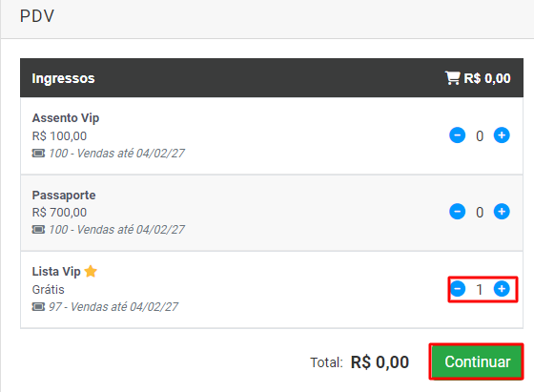Add one Passaporte ticket with plus icon

(x=502, y=212)
